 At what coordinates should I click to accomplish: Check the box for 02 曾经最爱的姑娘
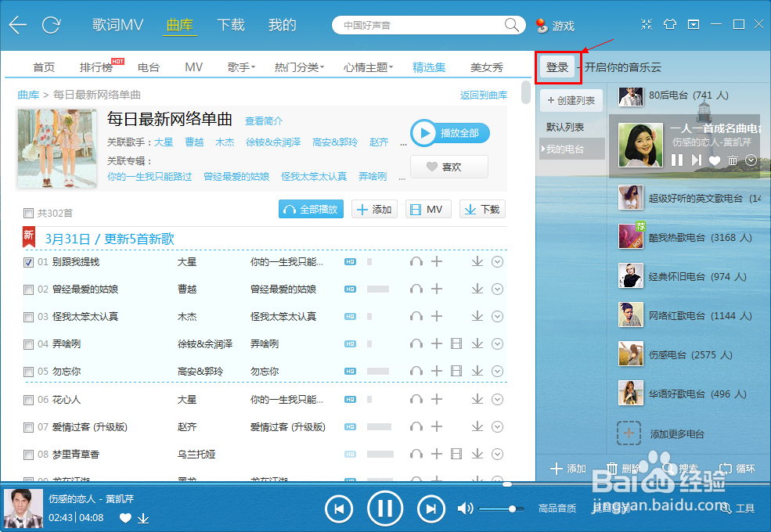(28, 289)
